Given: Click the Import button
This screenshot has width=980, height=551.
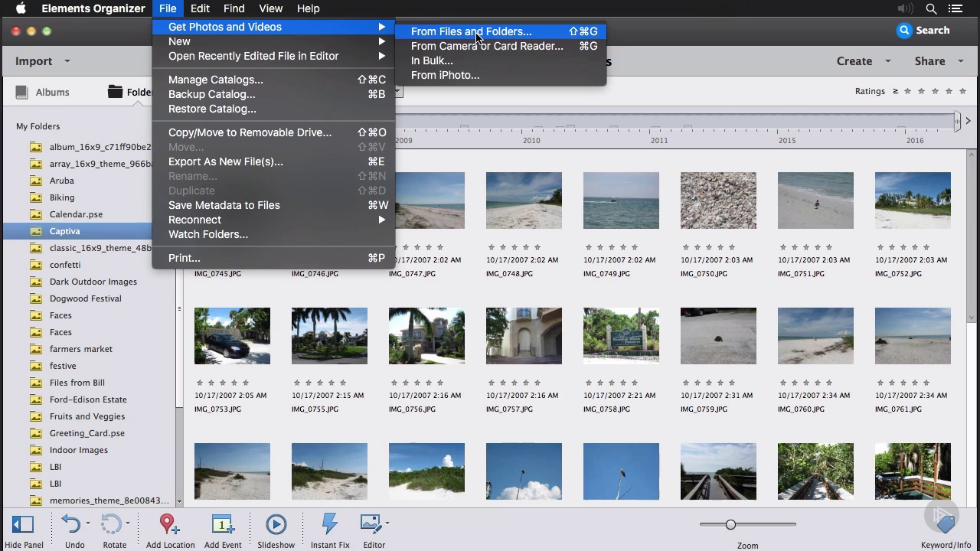Looking at the screenshot, I should [x=34, y=61].
